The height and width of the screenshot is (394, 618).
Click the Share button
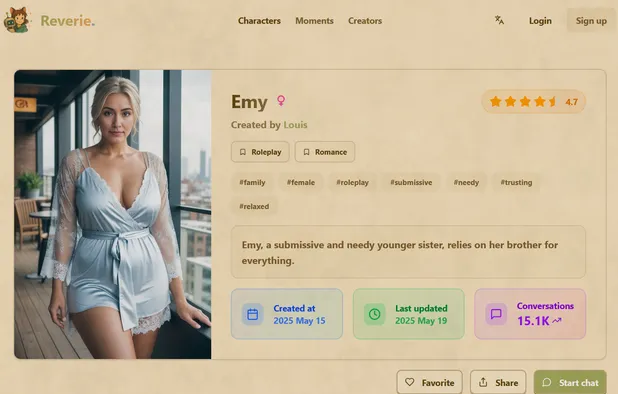498,382
